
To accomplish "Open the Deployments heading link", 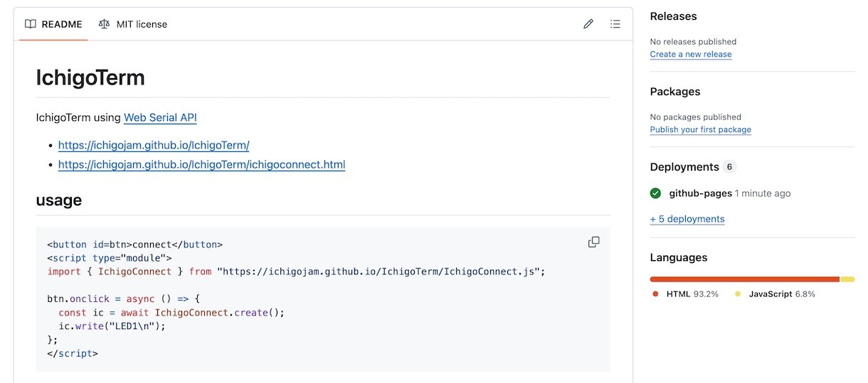I will click(684, 167).
